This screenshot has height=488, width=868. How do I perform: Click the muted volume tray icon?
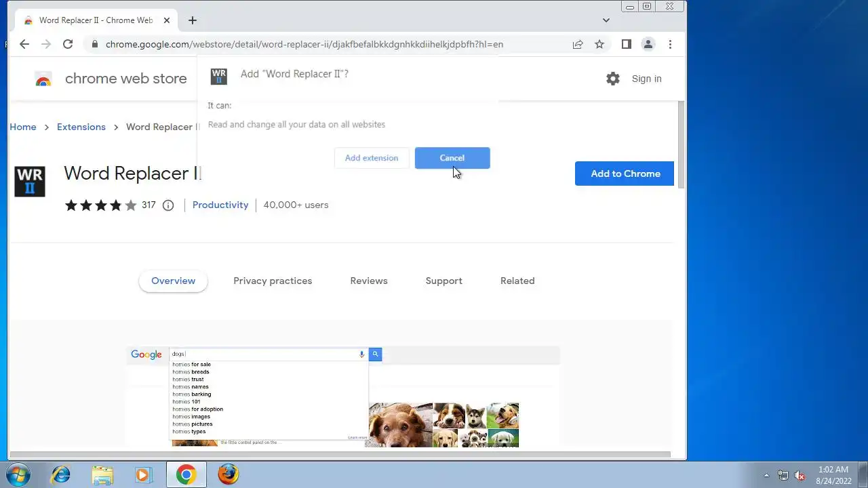click(800, 475)
